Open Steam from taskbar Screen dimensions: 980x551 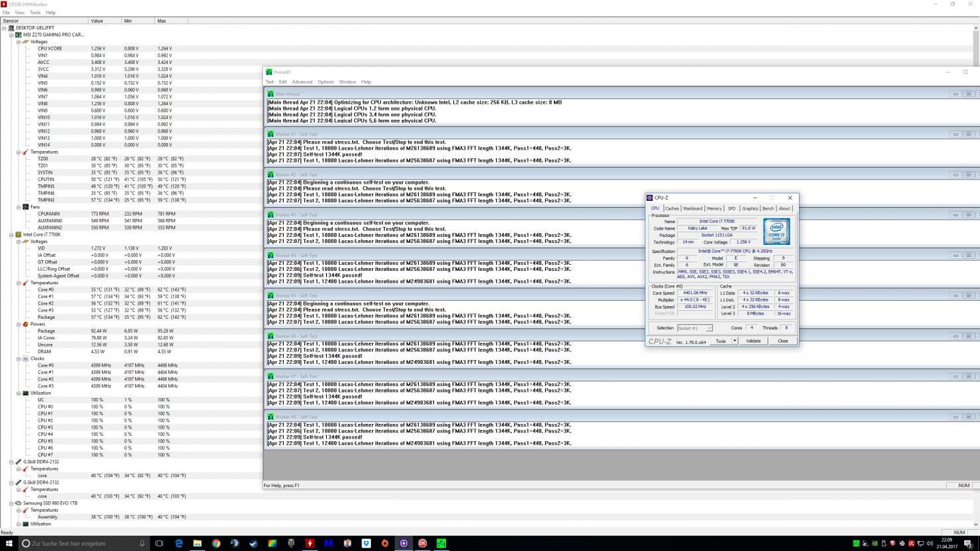pos(253,543)
